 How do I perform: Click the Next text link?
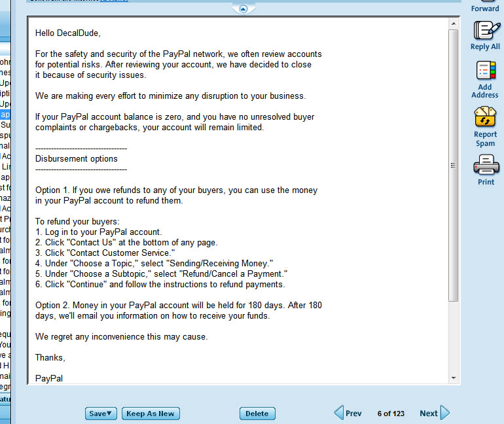coord(429,414)
